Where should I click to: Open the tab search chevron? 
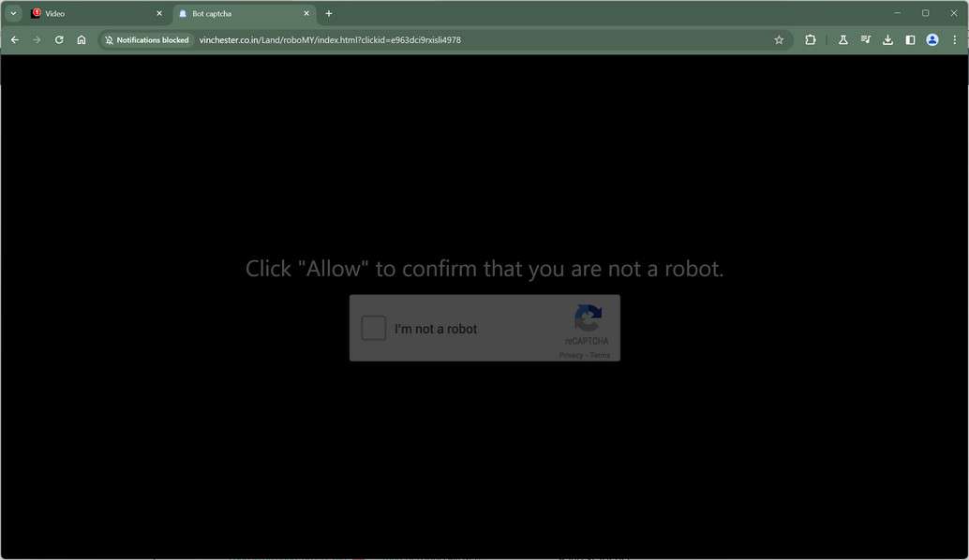[12, 13]
